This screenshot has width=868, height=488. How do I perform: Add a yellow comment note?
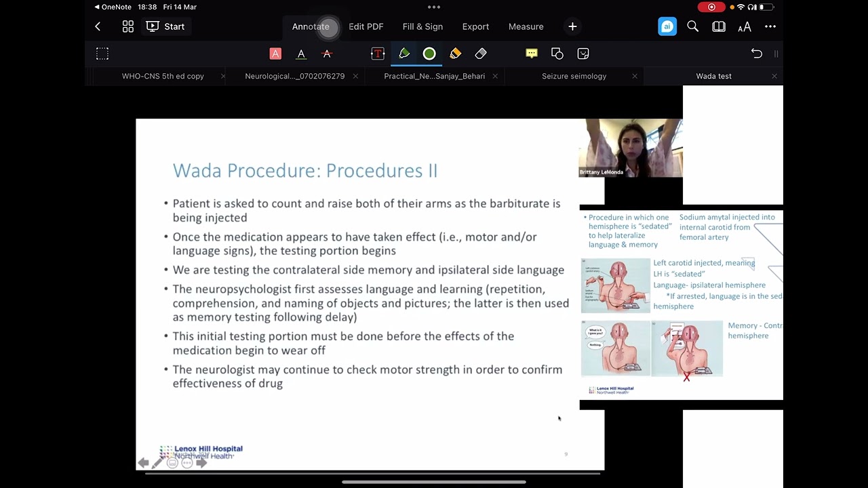click(532, 54)
